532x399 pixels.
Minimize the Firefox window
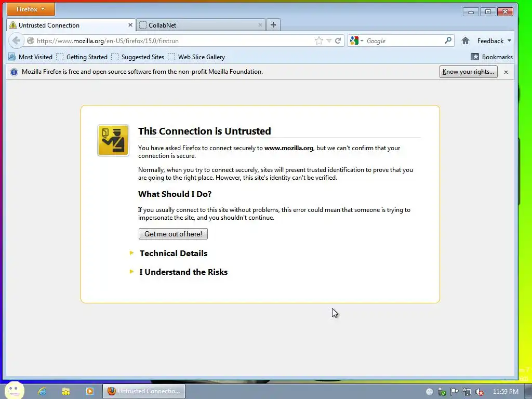point(471,12)
